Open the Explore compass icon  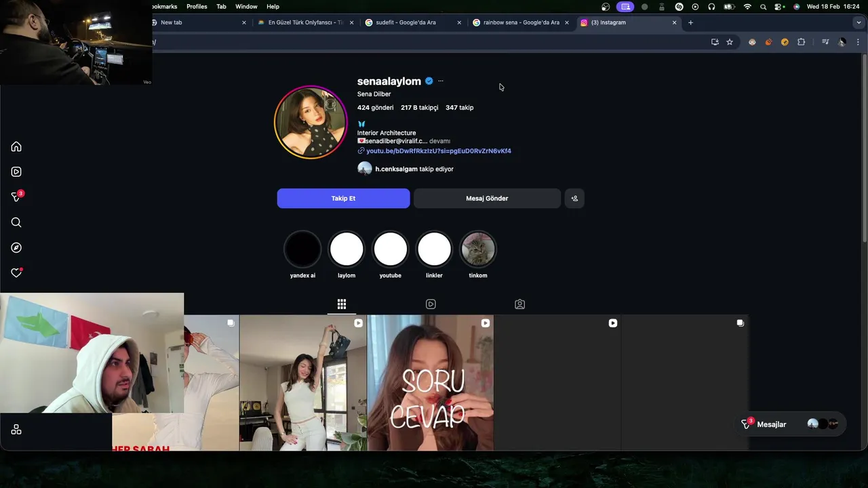pos(16,248)
